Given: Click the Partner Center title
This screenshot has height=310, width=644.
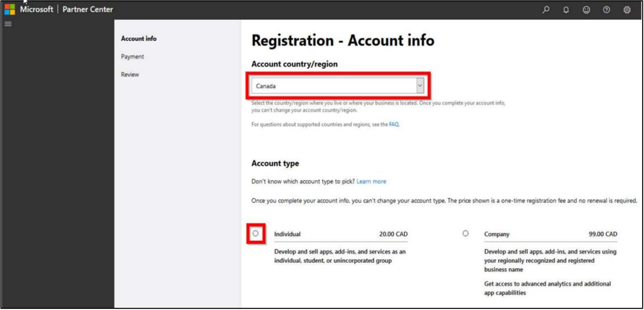Looking at the screenshot, I should pyautogui.click(x=87, y=9).
